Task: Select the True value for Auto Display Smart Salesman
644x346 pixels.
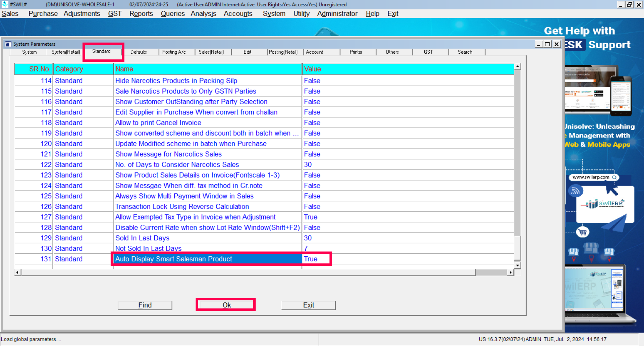Action: pyautogui.click(x=311, y=259)
